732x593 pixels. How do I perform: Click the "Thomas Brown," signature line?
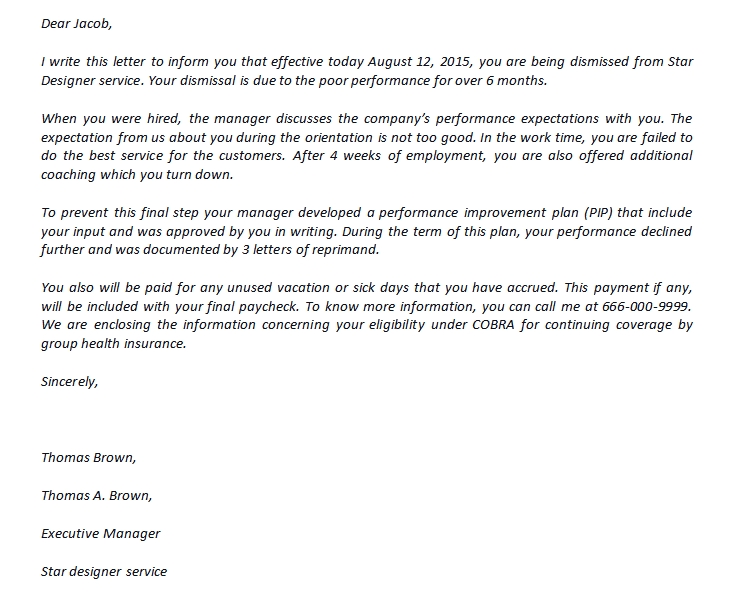(x=88, y=457)
